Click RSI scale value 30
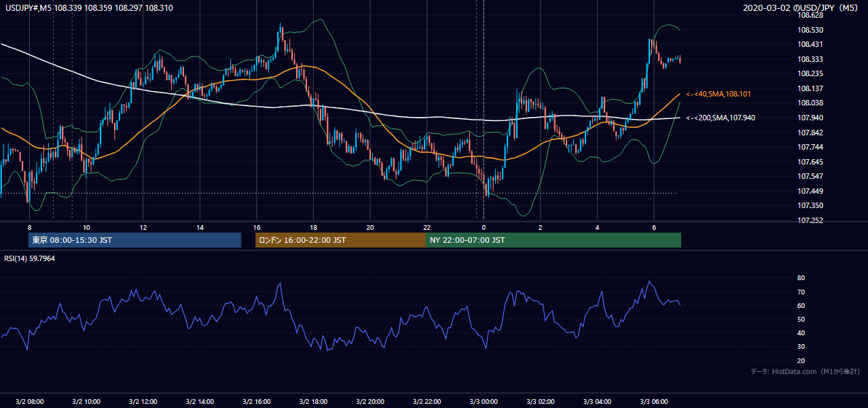Image resolution: width=868 pixels, height=408 pixels. click(801, 347)
